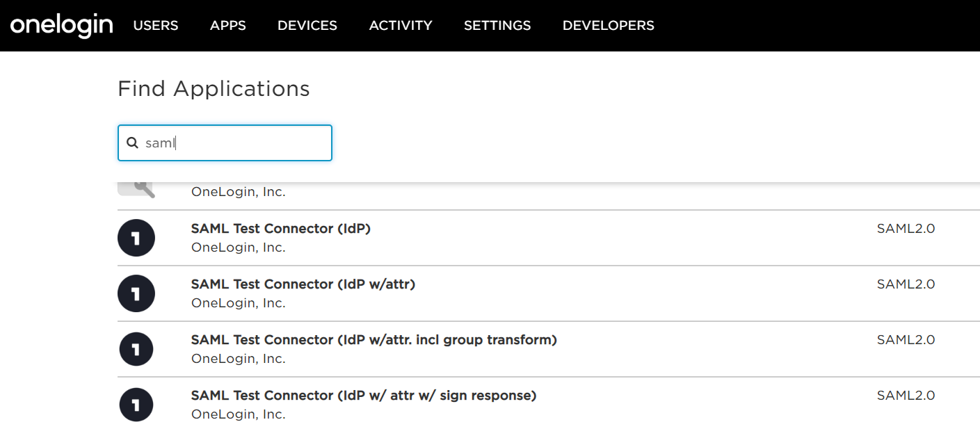Click SAML2.0 label in IdP w/attr row
980x429 pixels.
(906, 284)
